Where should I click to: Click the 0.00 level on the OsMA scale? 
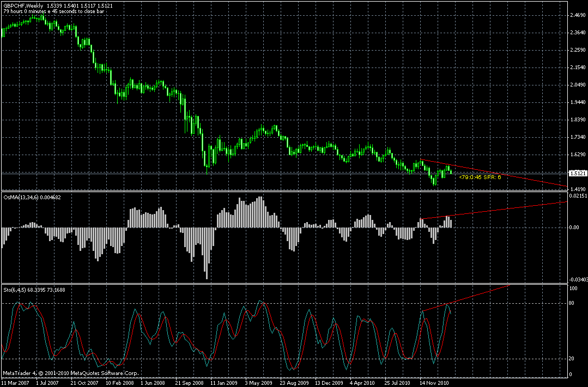tap(574, 228)
